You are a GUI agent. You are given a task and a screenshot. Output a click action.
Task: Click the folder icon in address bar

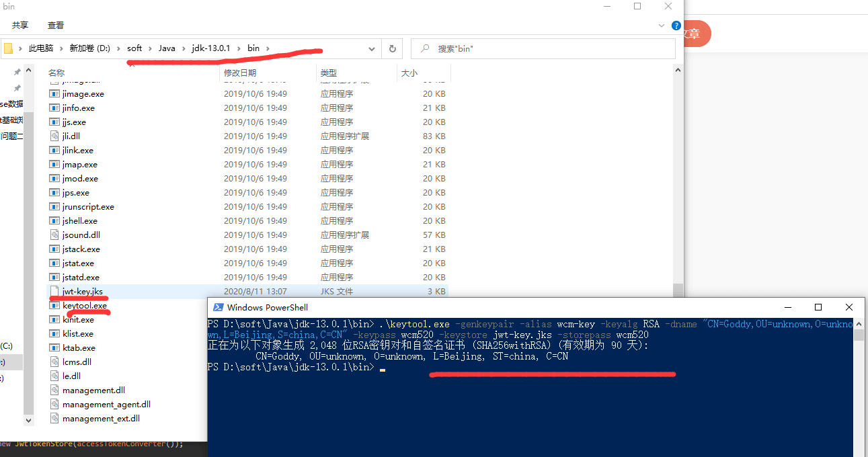(x=9, y=48)
